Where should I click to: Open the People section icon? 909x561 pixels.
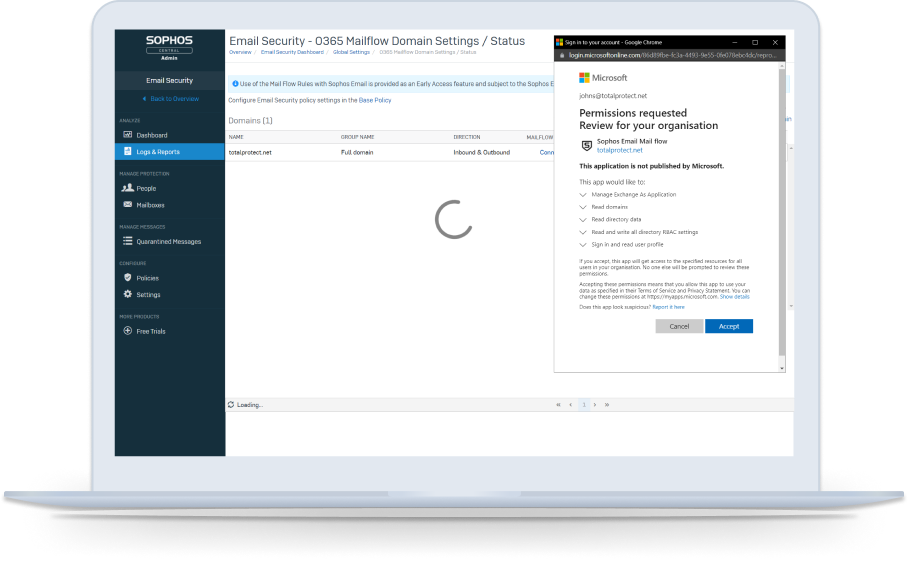click(x=127, y=188)
